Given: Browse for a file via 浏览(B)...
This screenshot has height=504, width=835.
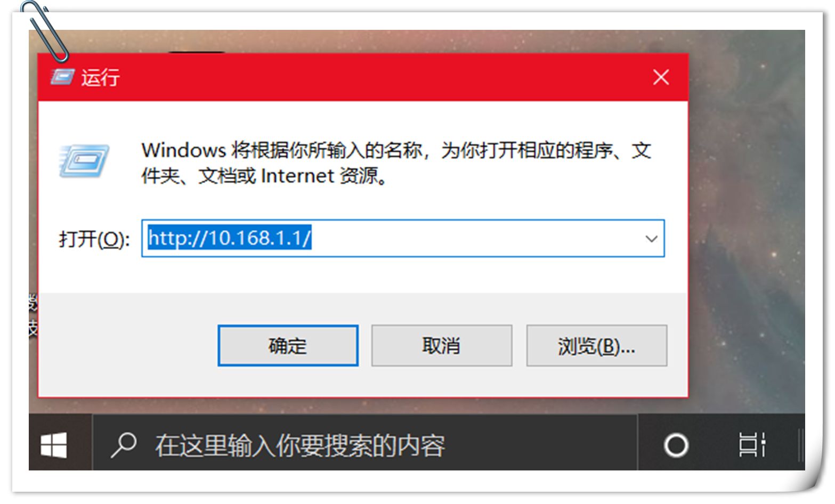Looking at the screenshot, I should [x=596, y=346].
